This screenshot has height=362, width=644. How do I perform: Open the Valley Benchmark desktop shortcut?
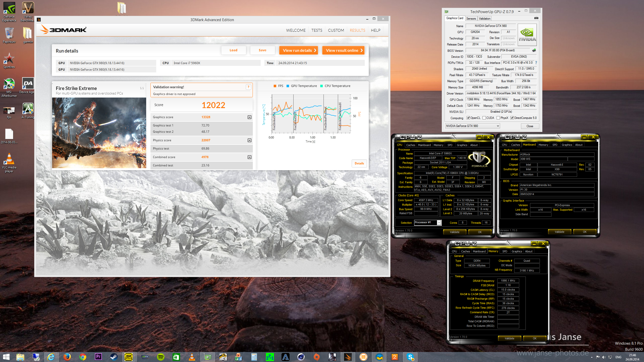coord(28,12)
